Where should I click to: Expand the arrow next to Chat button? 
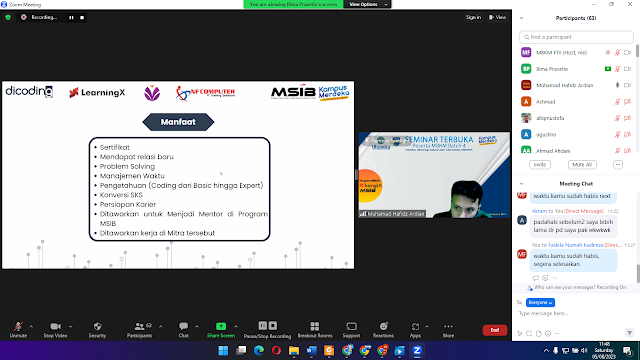point(196,327)
